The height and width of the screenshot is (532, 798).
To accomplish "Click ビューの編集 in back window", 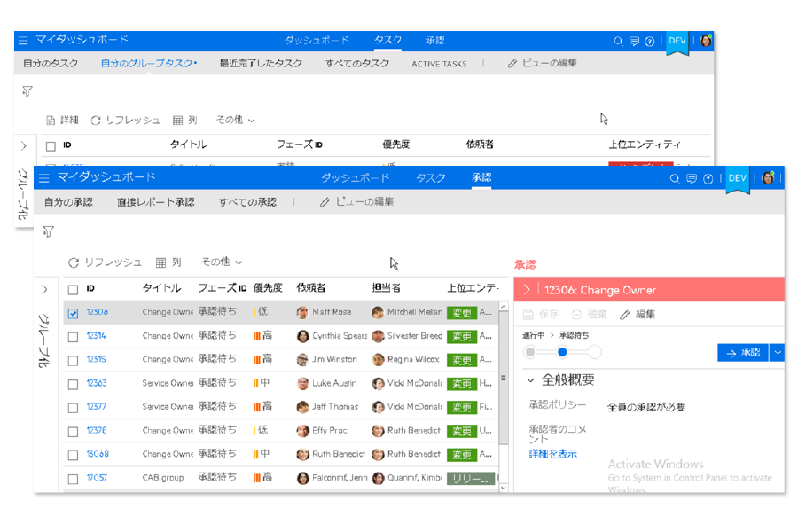I will pyautogui.click(x=542, y=63).
